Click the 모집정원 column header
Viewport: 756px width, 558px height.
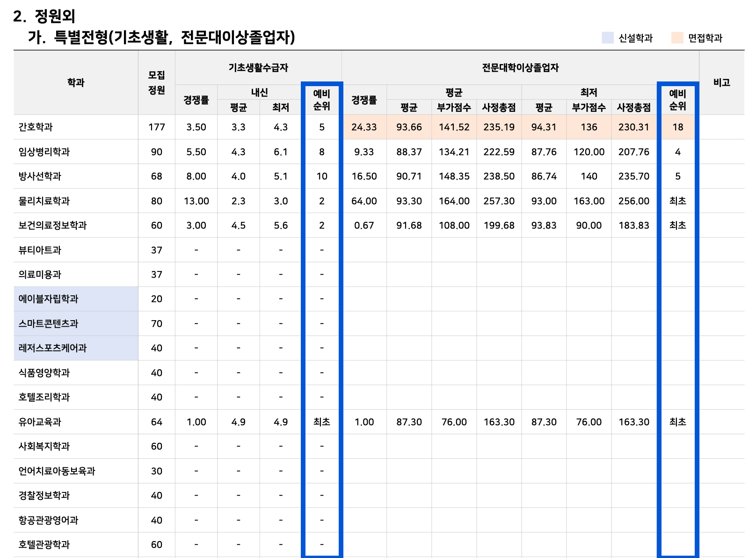coord(156,82)
